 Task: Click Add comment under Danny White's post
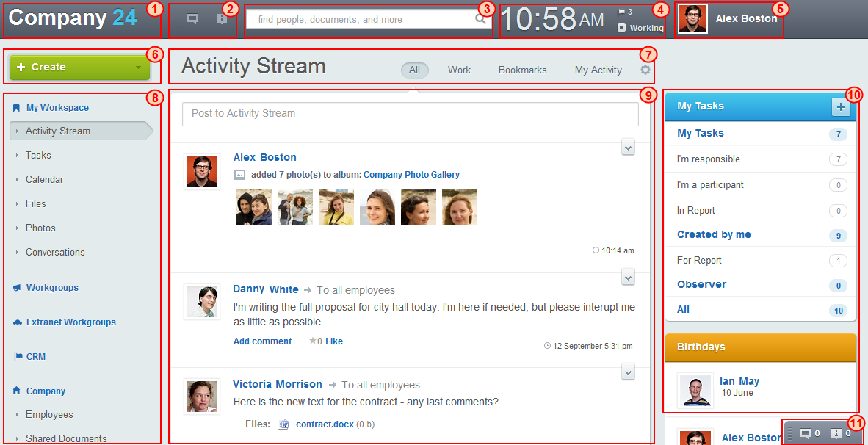pyautogui.click(x=262, y=341)
